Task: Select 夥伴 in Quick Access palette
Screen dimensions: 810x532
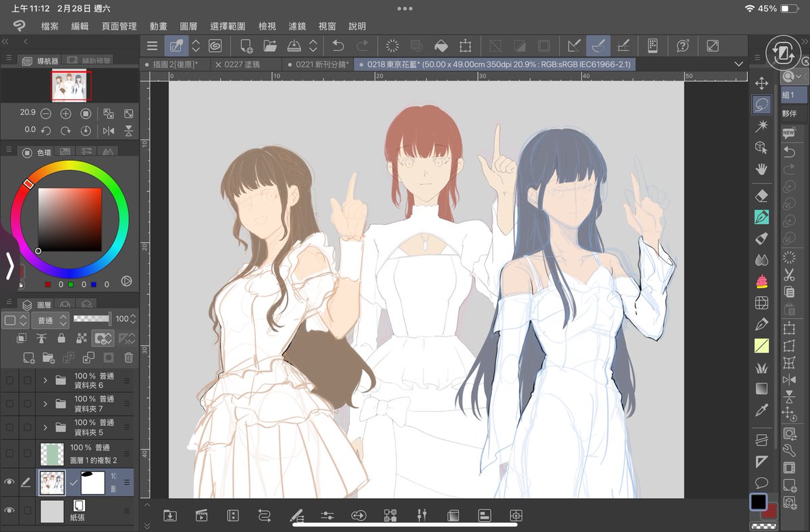Action: [x=794, y=113]
